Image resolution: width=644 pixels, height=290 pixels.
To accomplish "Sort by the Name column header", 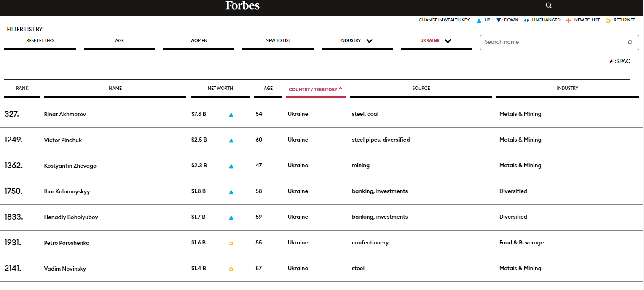I will pos(115,89).
